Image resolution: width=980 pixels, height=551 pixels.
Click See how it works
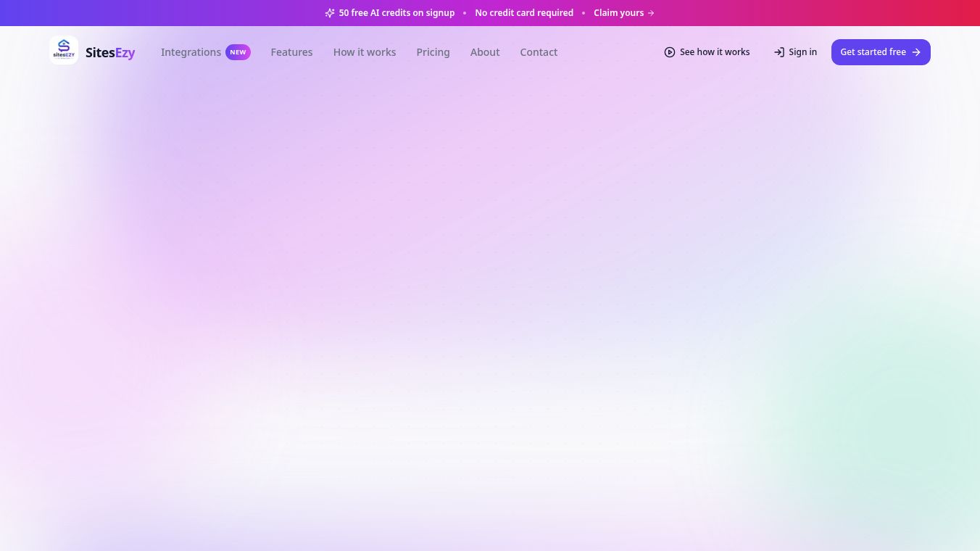pyautogui.click(x=707, y=52)
